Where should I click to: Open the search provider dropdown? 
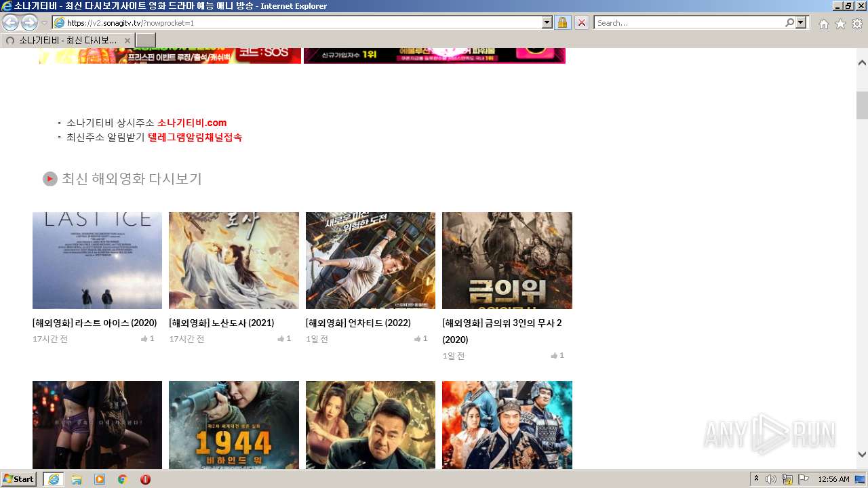tap(802, 23)
